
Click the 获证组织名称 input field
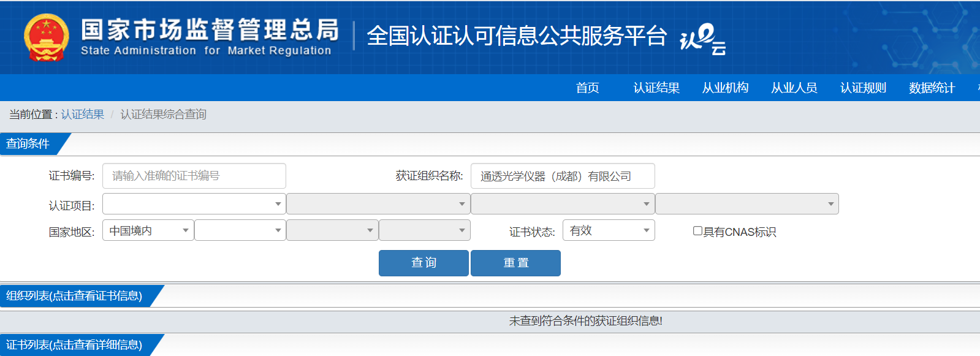(x=563, y=176)
